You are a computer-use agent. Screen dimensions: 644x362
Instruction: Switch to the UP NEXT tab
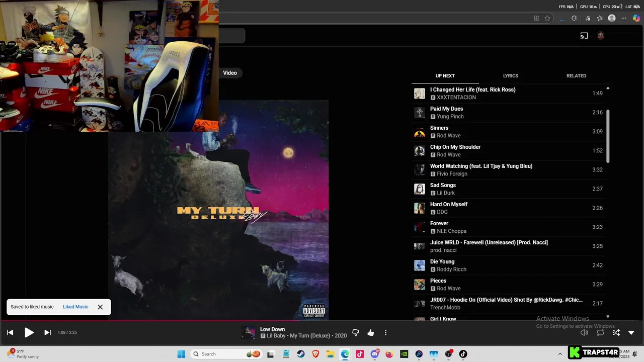tap(445, 76)
